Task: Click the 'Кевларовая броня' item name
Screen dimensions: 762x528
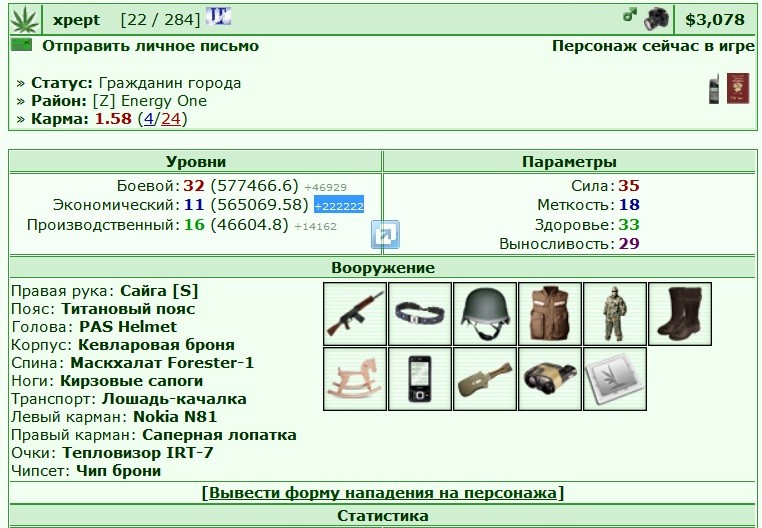Action: 156,345
